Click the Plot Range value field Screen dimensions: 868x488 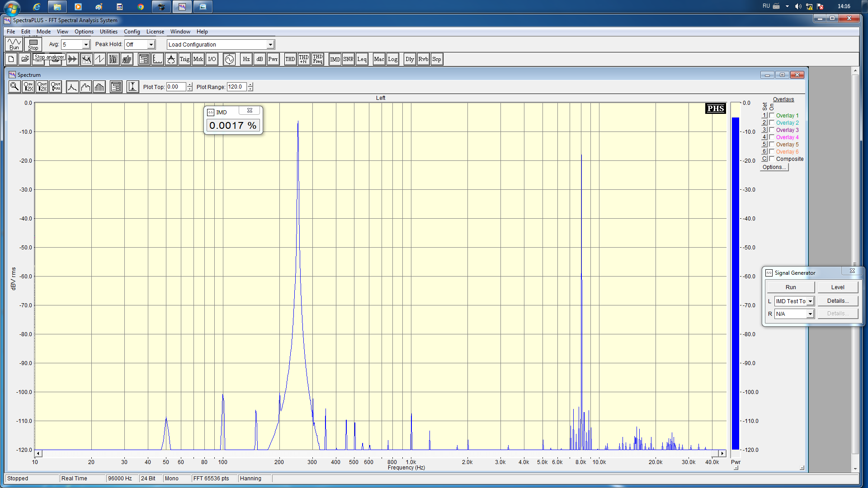[x=237, y=87]
